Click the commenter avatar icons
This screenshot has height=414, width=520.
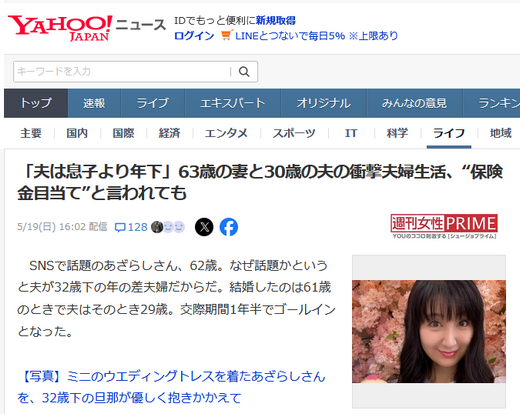[168, 227]
